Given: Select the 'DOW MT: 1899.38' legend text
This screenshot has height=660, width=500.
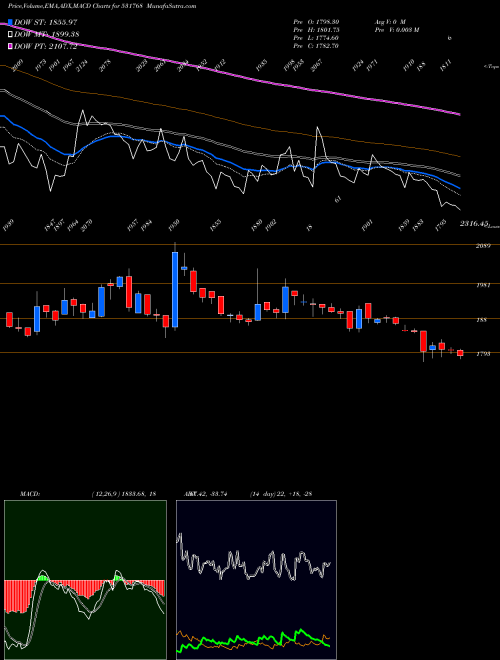Looking at the screenshot, I should (x=47, y=34).
